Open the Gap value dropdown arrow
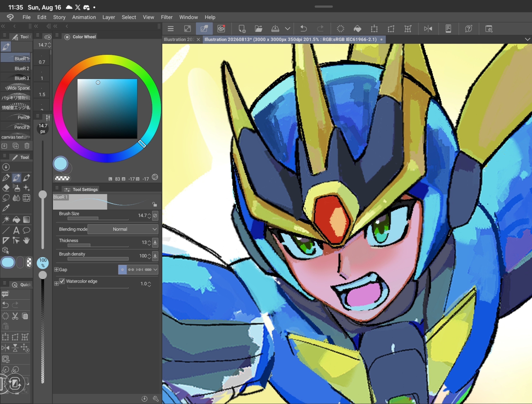The width and height of the screenshot is (532, 404). tap(155, 270)
